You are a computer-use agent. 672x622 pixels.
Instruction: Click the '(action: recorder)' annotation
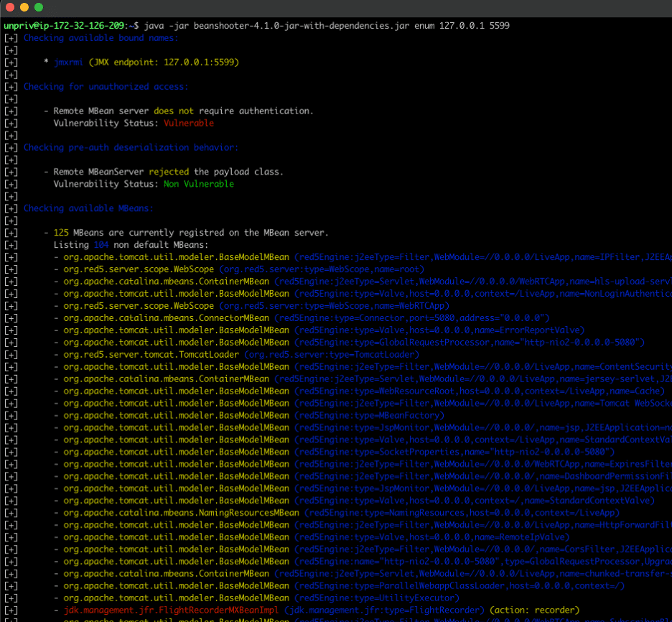tap(534, 611)
